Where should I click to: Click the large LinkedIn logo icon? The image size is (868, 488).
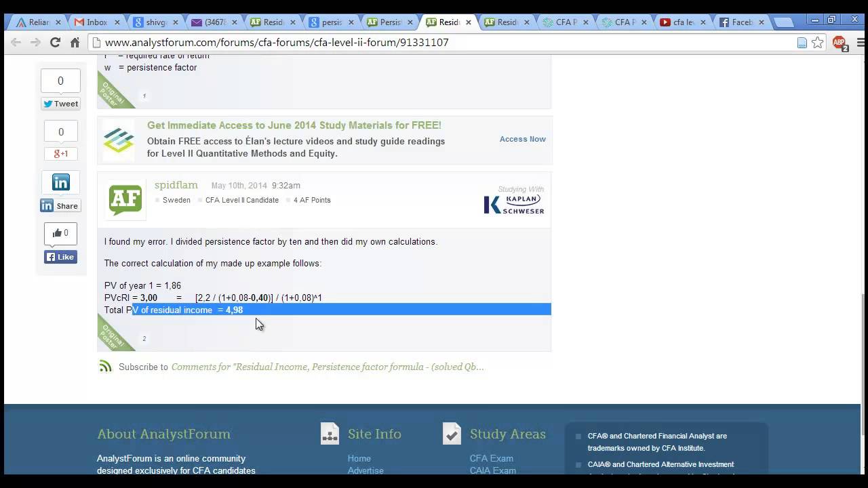pyautogui.click(x=60, y=182)
